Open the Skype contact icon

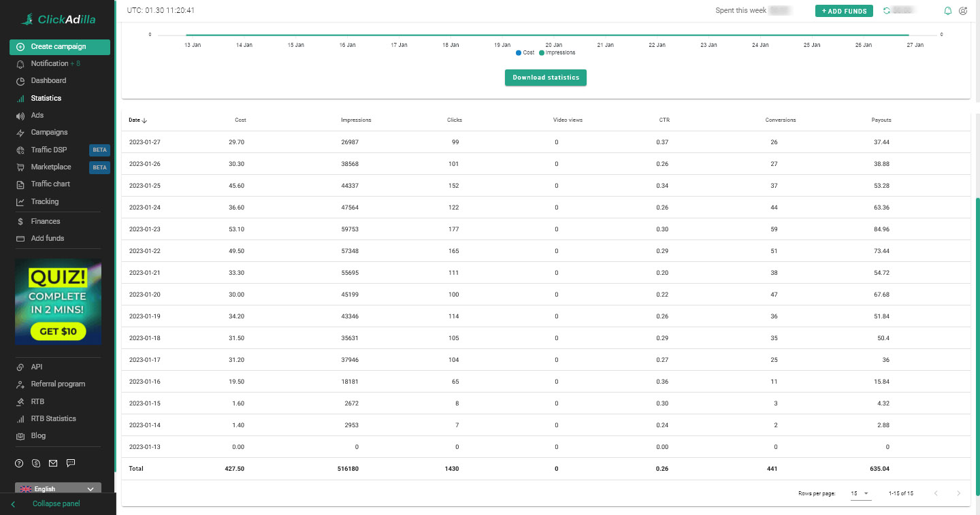[35, 463]
